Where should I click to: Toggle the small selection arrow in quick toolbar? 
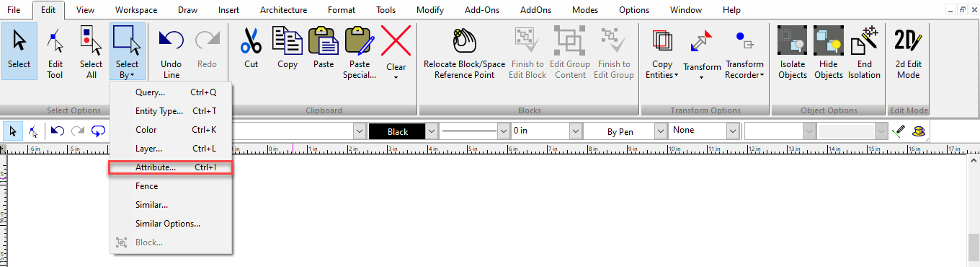13,131
